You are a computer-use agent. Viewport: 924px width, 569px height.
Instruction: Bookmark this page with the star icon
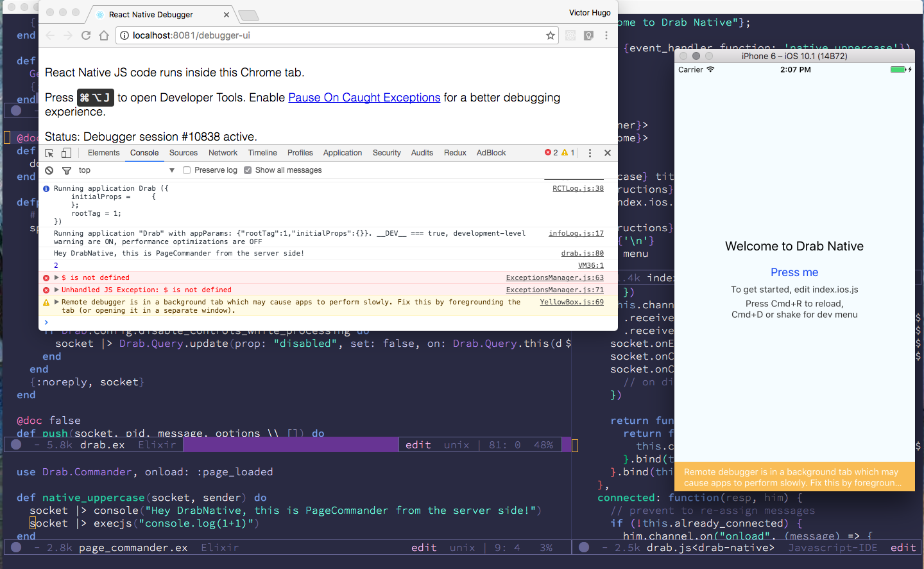(551, 35)
